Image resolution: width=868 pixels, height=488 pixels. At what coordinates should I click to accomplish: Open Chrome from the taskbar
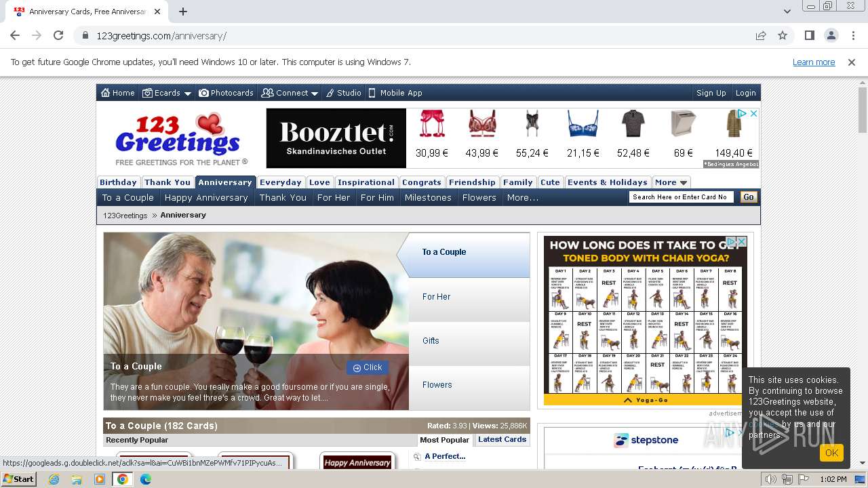point(122,479)
